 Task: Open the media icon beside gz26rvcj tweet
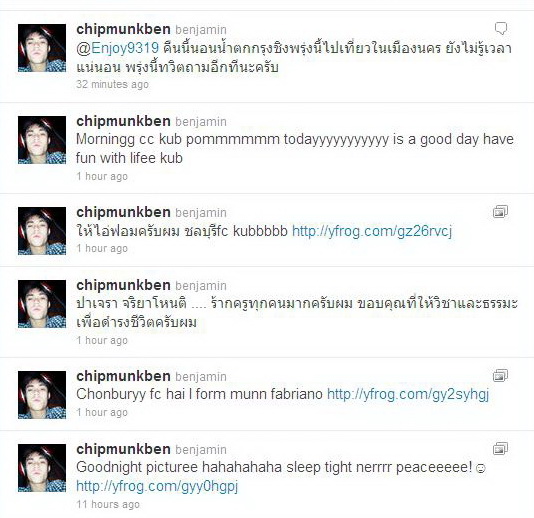coord(500,212)
